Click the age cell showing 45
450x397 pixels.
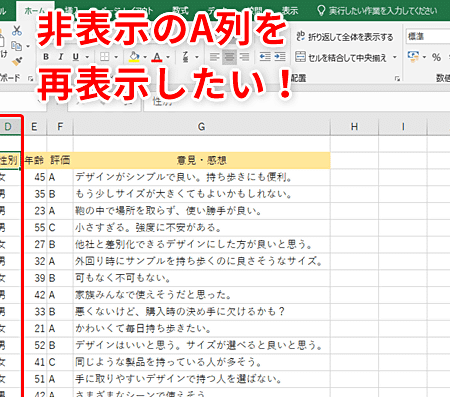34,177
